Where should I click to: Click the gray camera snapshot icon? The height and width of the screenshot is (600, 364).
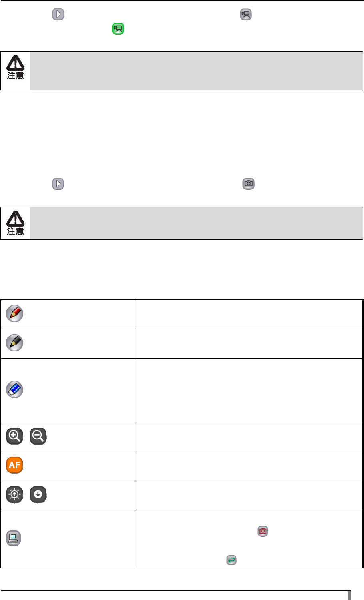[x=249, y=184]
